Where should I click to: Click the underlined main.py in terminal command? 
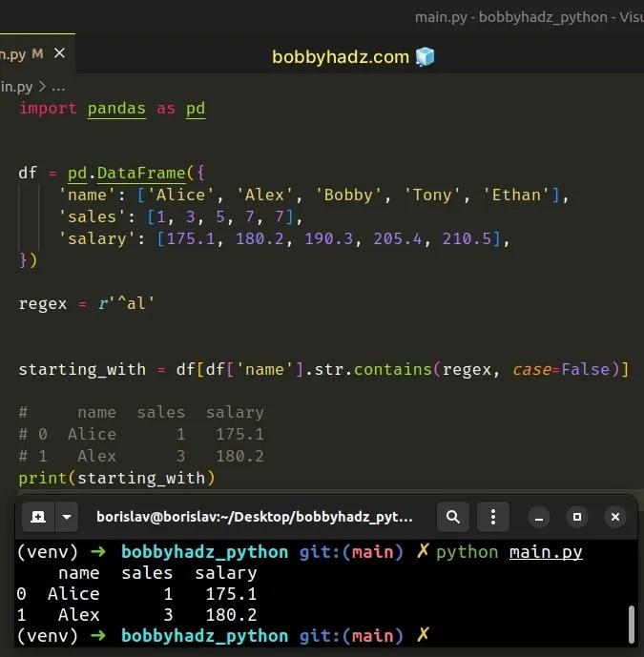tap(546, 552)
